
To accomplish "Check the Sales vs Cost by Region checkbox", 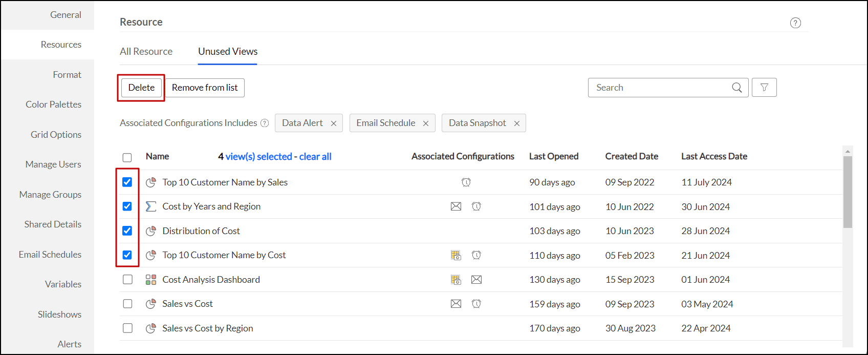I will pyautogui.click(x=127, y=328).
